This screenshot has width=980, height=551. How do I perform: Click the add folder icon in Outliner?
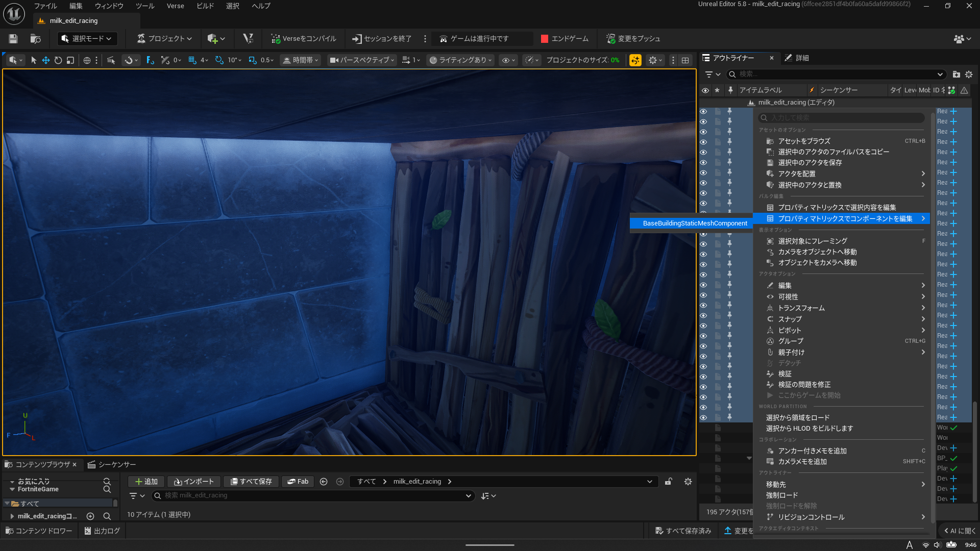(x=956, y=74)
